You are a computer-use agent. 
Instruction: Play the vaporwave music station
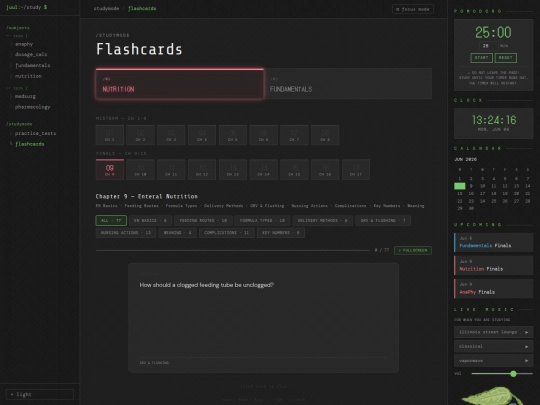[x=493, y=361]
